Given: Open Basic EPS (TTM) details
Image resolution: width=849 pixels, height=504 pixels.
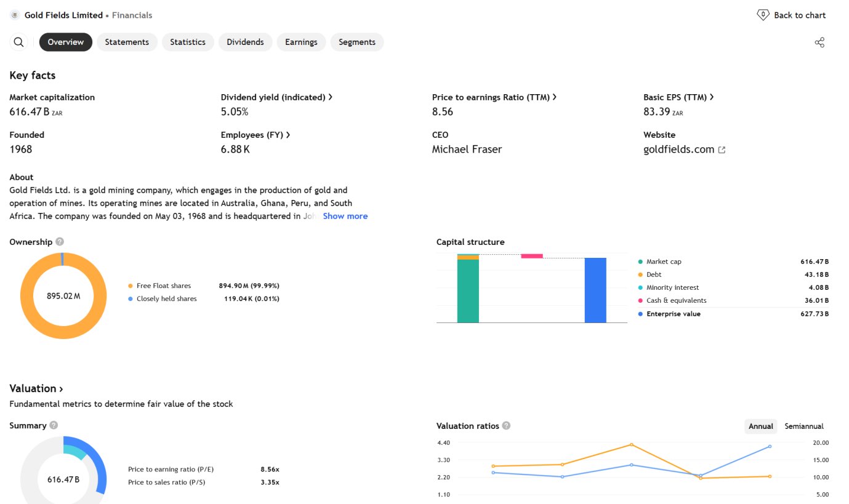Looking at the screenshot, I should click(x=678, y=97).
